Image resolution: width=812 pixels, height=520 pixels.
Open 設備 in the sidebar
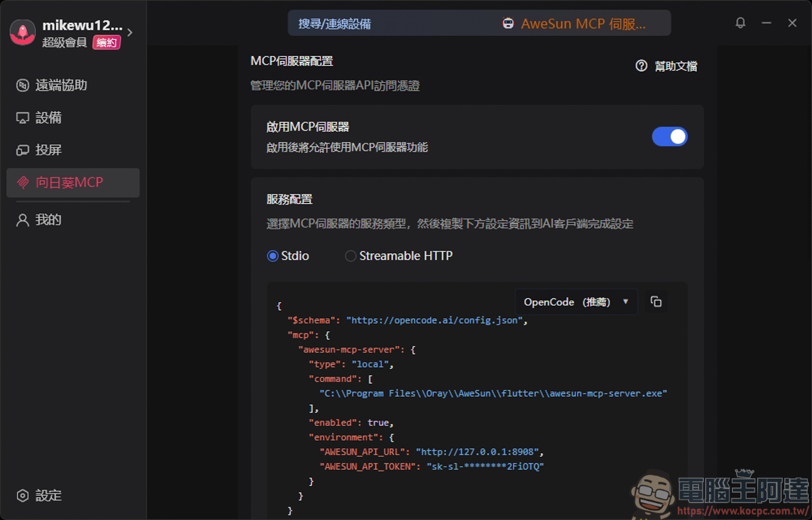coord(73,118)
